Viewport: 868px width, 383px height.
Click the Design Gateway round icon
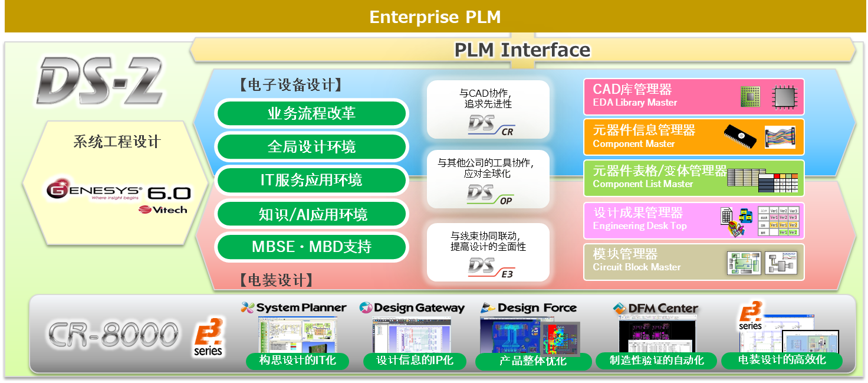[366, 307]
